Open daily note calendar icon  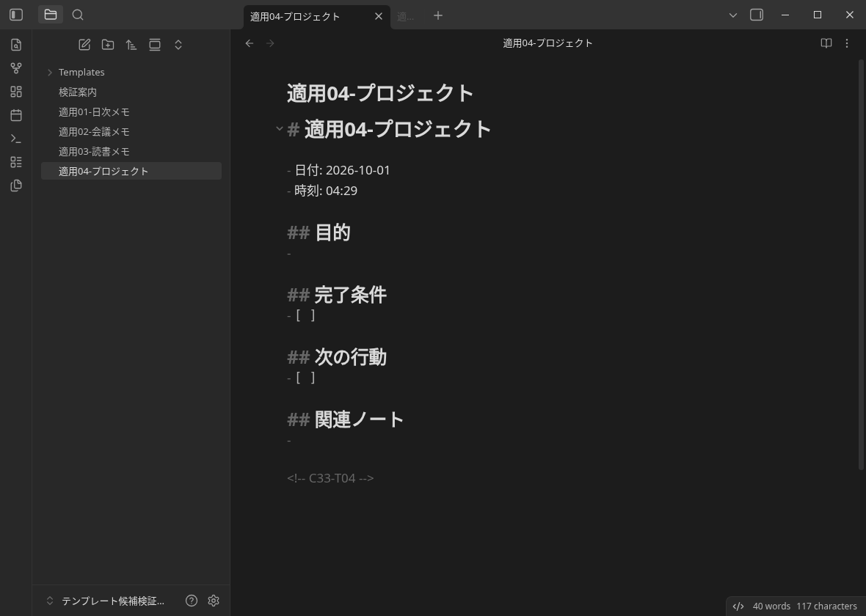pyautogui.click(x=16, y=115)
